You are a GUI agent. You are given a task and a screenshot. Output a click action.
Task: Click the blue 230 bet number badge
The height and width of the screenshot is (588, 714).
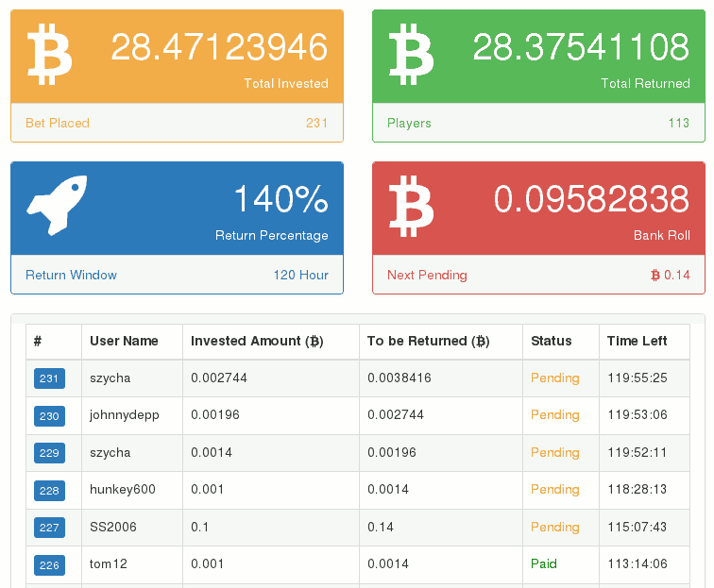(49, 416)
